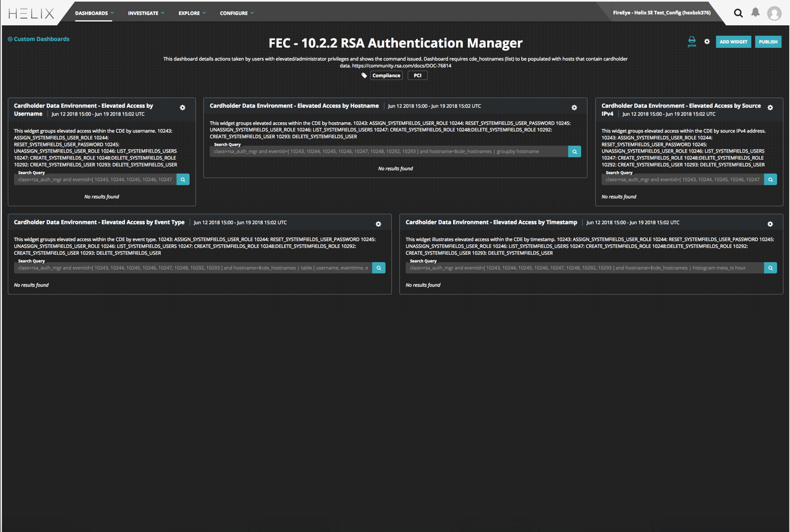The height and width of the screenshot is (532, 790).
Task: Click date range in the Timestamp widget header
Action: pyautogui.click(x=633, y=223)
